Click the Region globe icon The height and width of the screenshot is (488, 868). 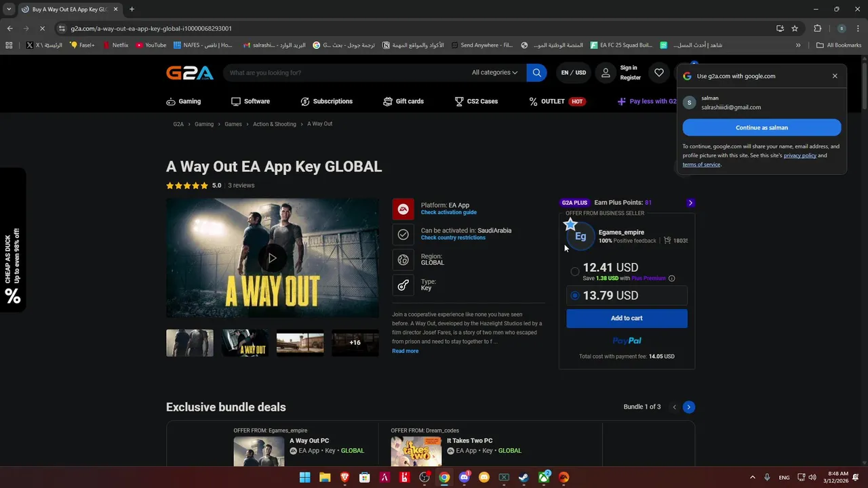(x=403, y=260)
